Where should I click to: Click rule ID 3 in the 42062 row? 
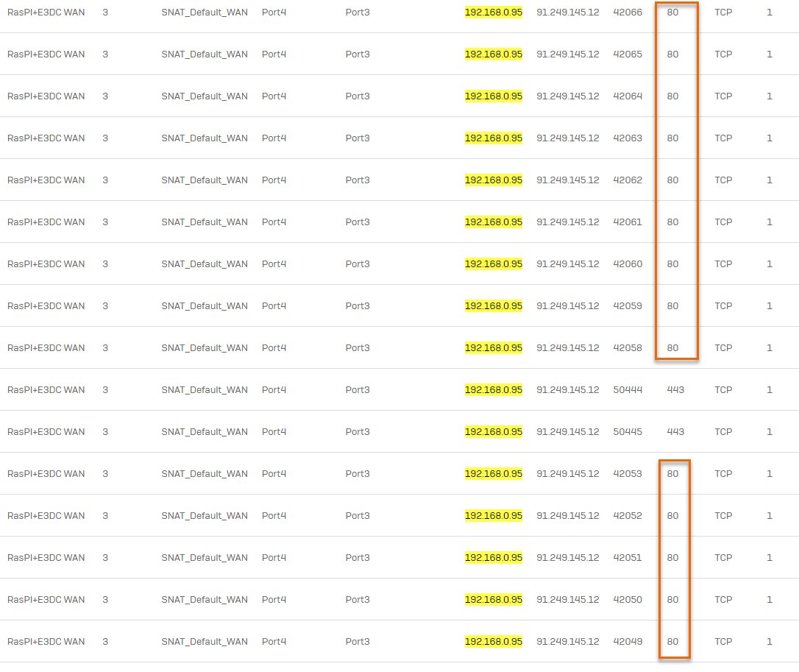coord(105,180)
